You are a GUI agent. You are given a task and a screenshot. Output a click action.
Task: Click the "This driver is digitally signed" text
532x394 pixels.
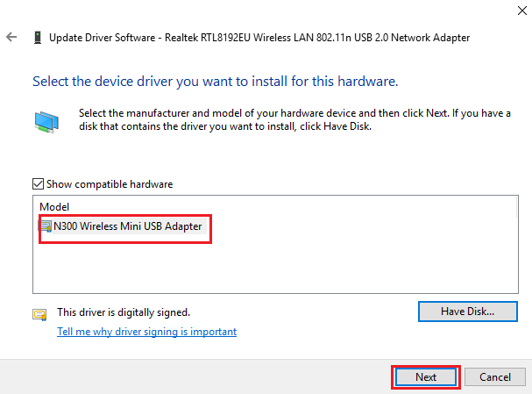point(123,312)
